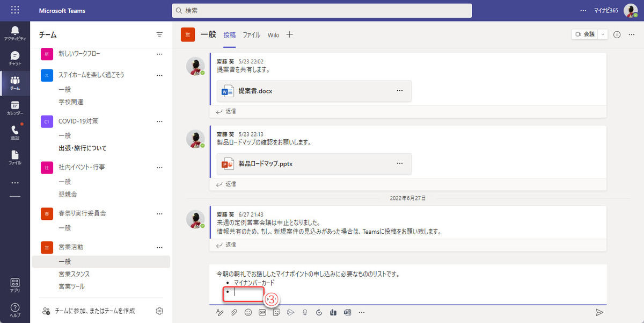The image size is (644, 323).
Task: Open the profile avatar menu
Action: click(631, 11)
